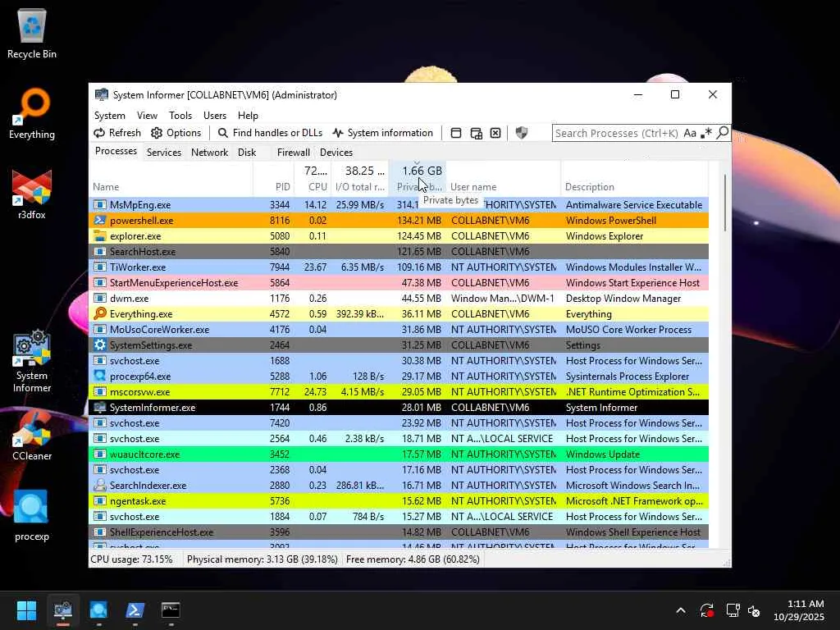Click the search magnifier icon
This screenshot has width=840, height=630.
click(723, 132)
